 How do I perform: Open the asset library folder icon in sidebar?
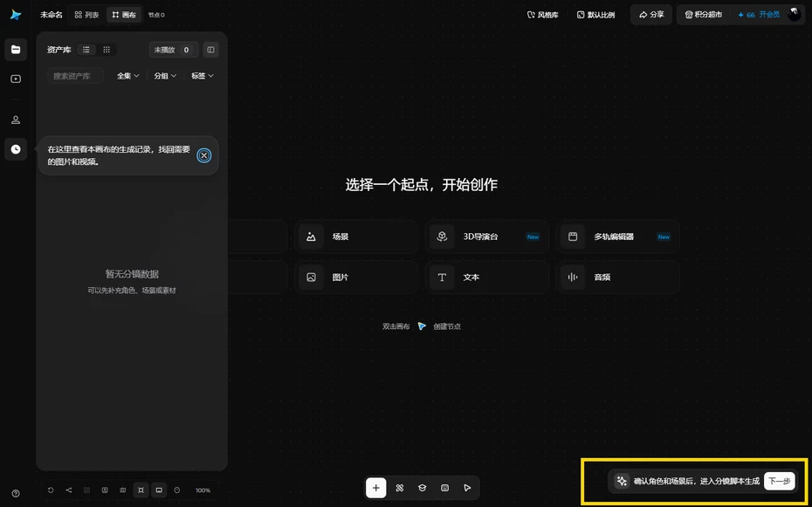16,50
